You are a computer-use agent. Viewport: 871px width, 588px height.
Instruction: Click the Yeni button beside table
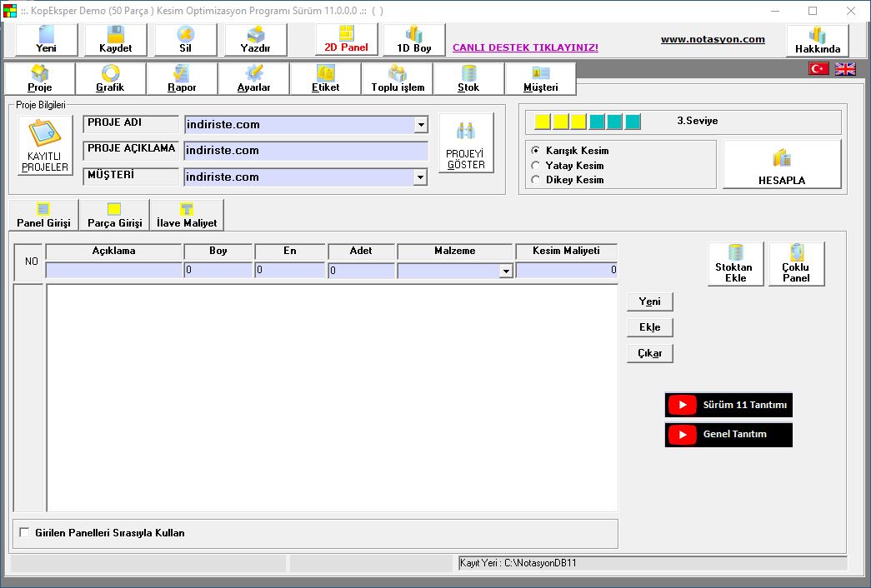[650, 301]
